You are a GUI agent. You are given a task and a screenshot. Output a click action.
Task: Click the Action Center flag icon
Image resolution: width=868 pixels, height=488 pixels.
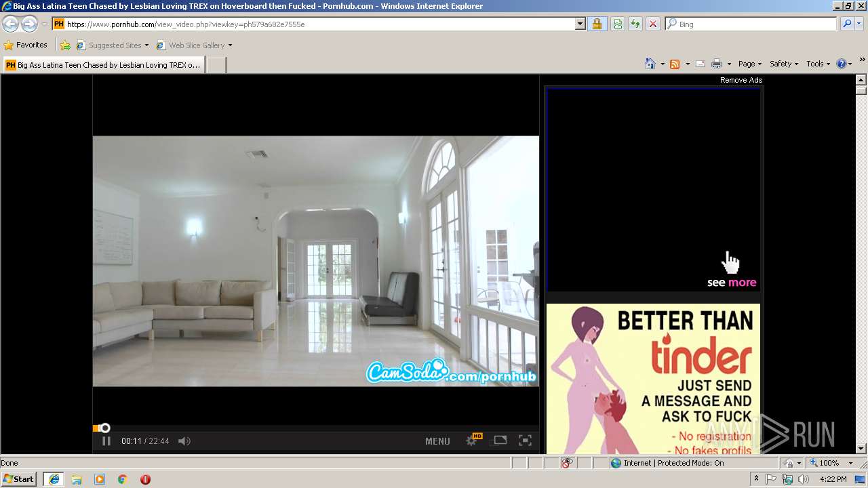772,479
